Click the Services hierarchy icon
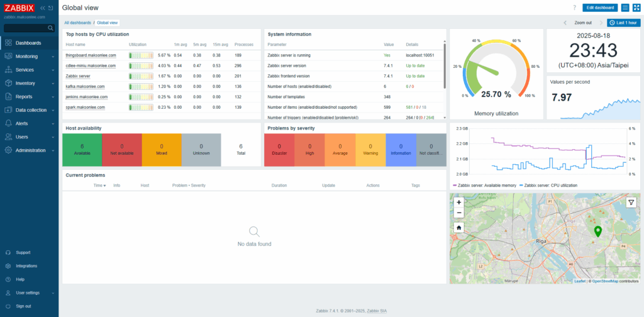 [x=8, y=70]
